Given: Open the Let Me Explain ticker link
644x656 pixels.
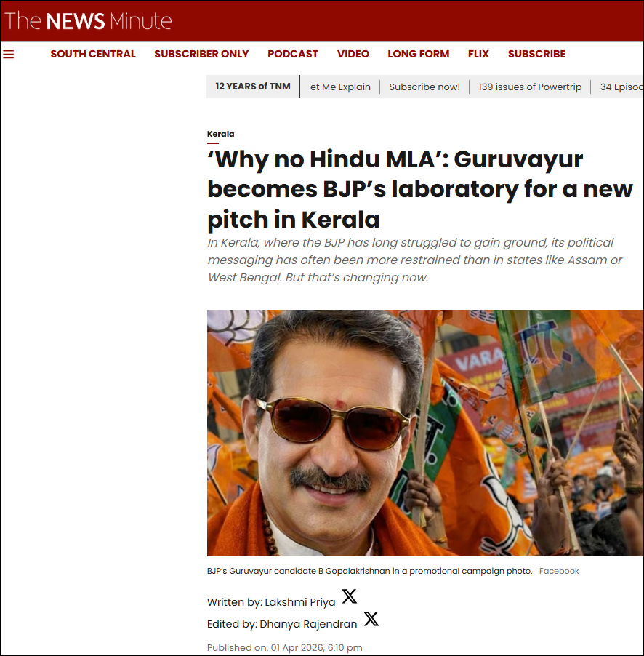Looking at the screenshot, I should pos(339,87).
